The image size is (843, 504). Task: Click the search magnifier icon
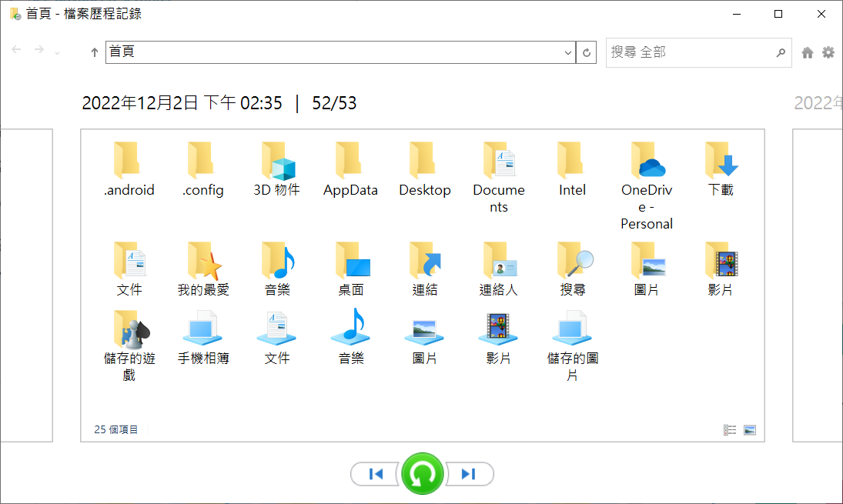tap(781, 52)
